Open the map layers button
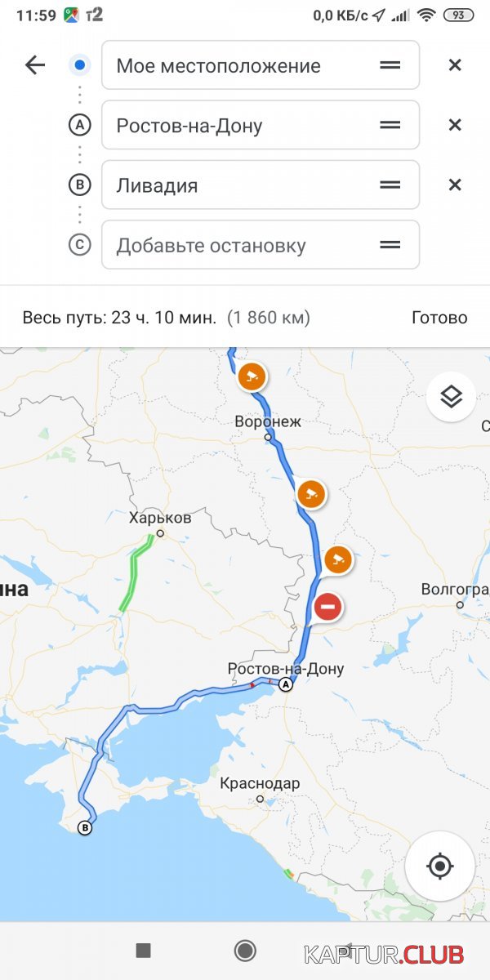The height and width of the screenshot is (980, 490). pos(451,397)
